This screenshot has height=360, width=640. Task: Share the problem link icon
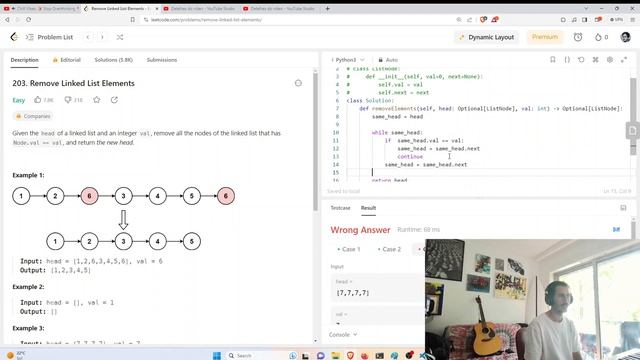(x=114, y=100)
